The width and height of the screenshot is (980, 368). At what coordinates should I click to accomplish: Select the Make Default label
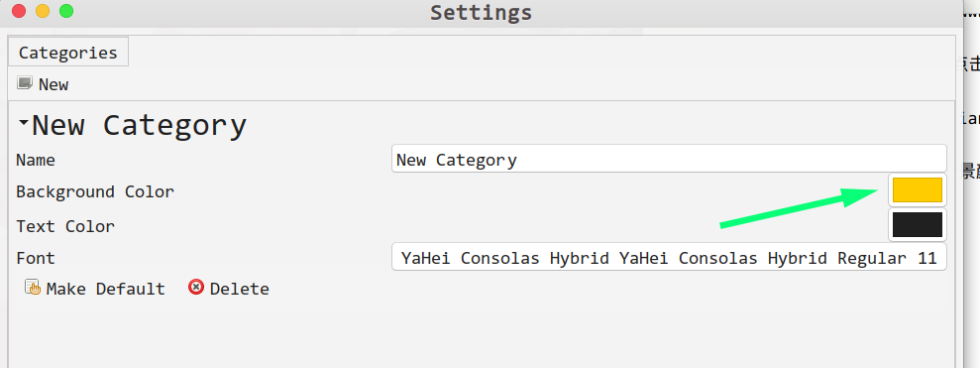[x=106, y=289]
